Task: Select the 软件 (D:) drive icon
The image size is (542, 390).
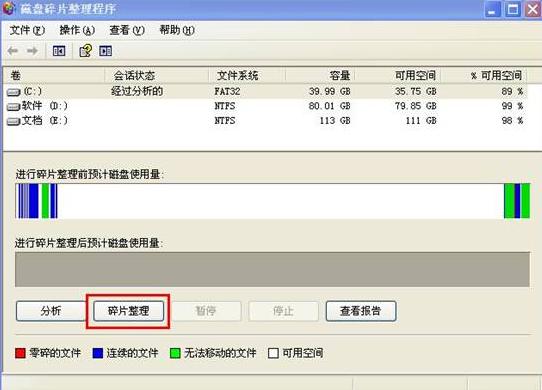Action: pyautogui.click(x=13, y=106)
